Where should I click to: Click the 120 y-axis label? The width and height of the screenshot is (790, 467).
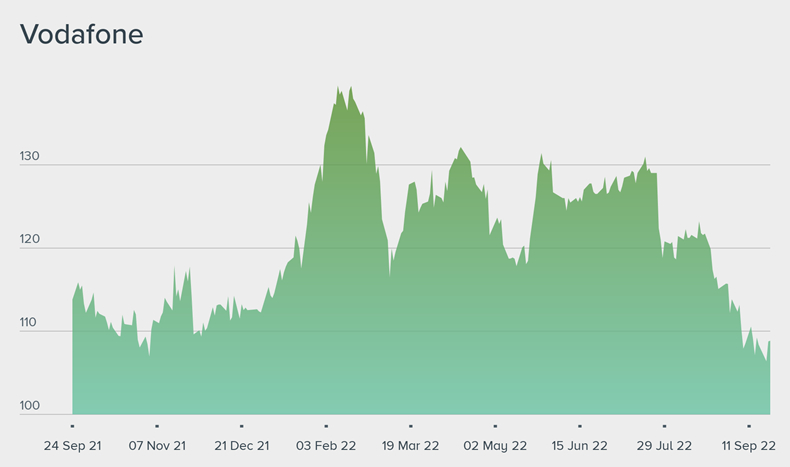29,240
